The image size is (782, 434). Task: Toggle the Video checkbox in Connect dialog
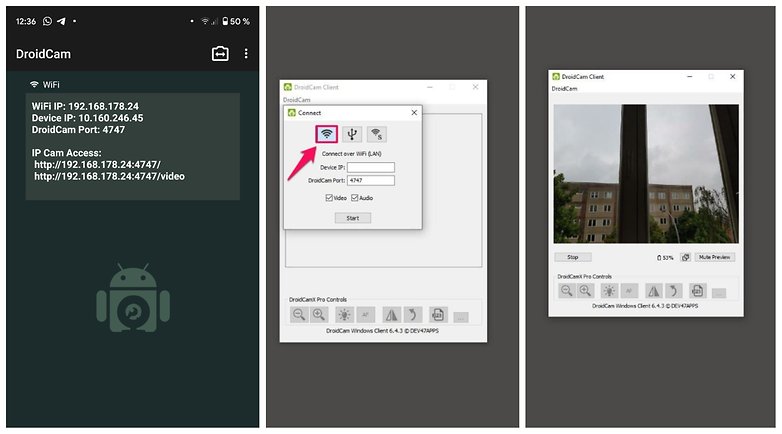pos(329,198)
